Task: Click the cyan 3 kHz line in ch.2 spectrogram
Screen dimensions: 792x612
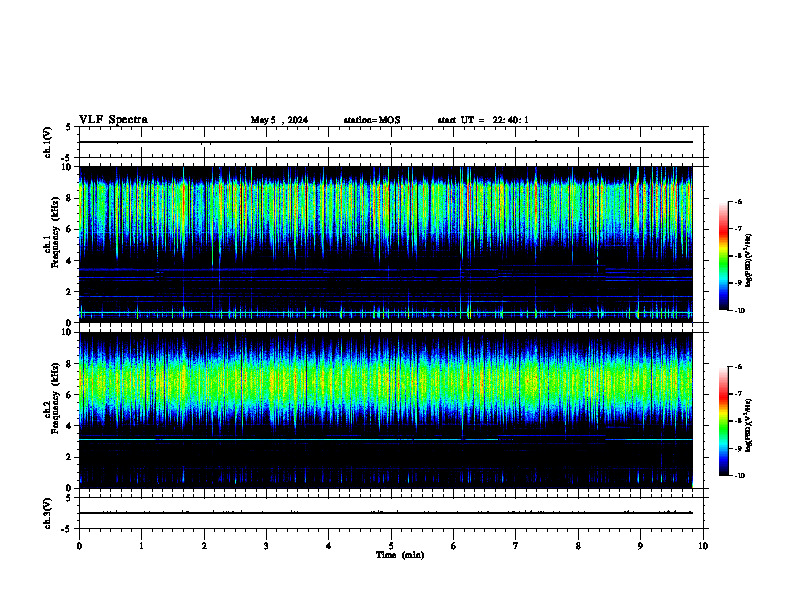Action: pyautogui.click(x=385, y=440)
